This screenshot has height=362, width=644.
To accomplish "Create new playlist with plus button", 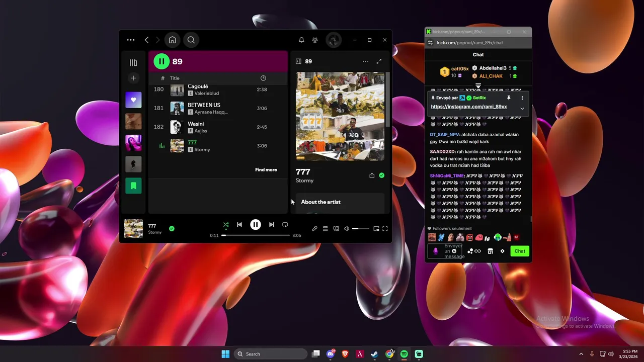I will [x=133, y=78].
